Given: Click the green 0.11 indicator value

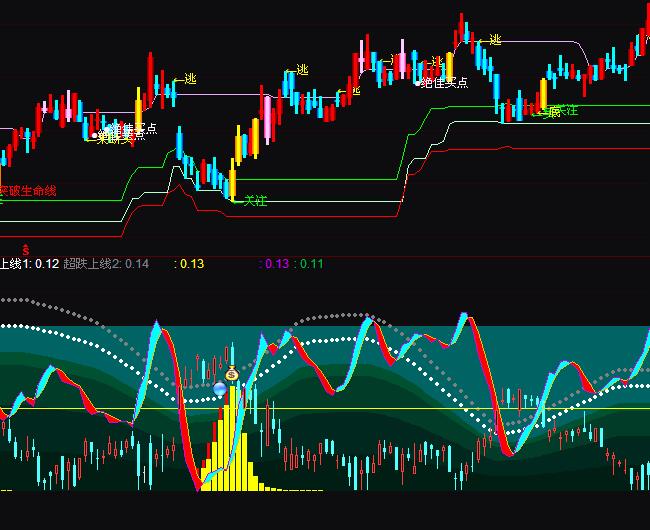Looking at the screenshot, I should coord(310,264).
